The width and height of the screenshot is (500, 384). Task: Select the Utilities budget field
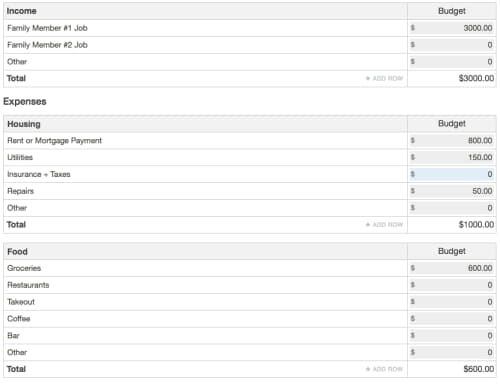point(452,157)
